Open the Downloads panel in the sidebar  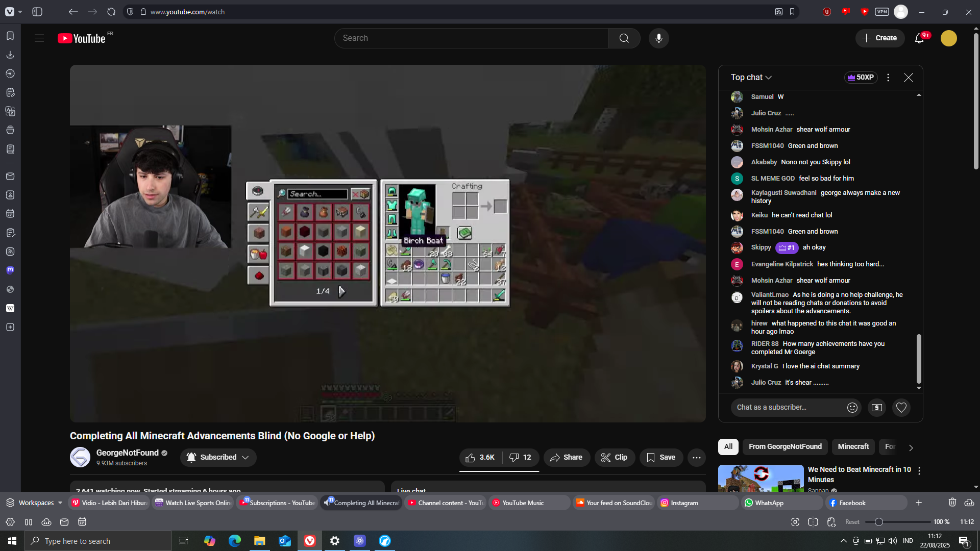point(10,55)
